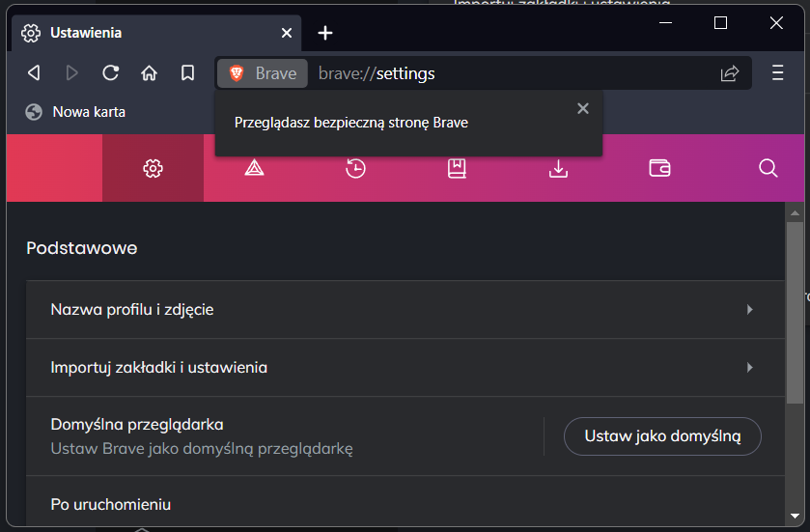Minimize the Brave window
This screenshot has width=810, height=532.
pos(666,23)
